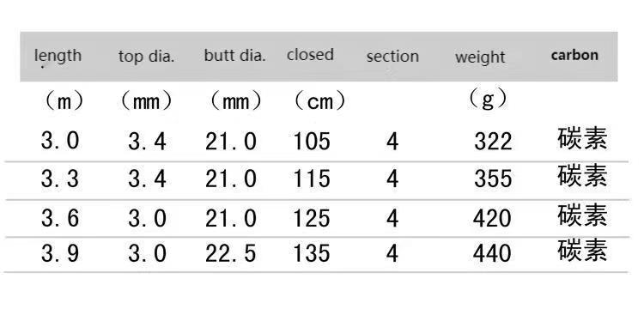Click the 'length' column header
Viewport: 644px width, 315px height.
pyautogui.click(x=58, y=57)
